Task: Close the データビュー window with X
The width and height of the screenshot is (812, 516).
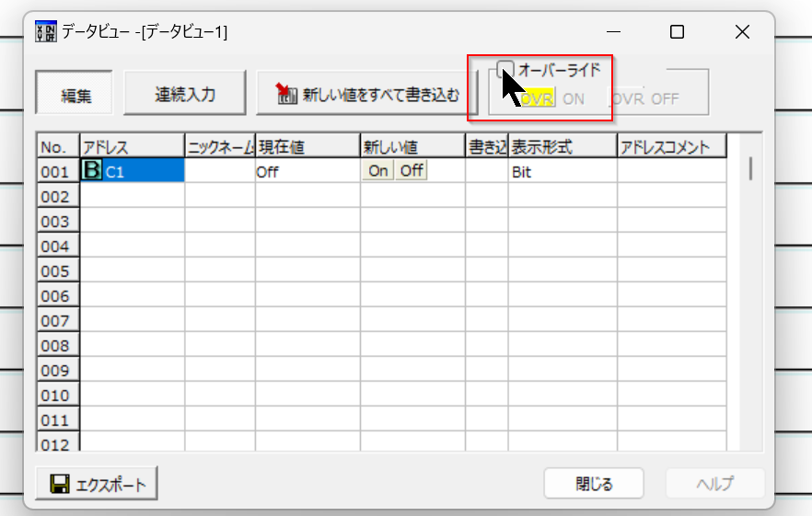Action: coord(742,31)
